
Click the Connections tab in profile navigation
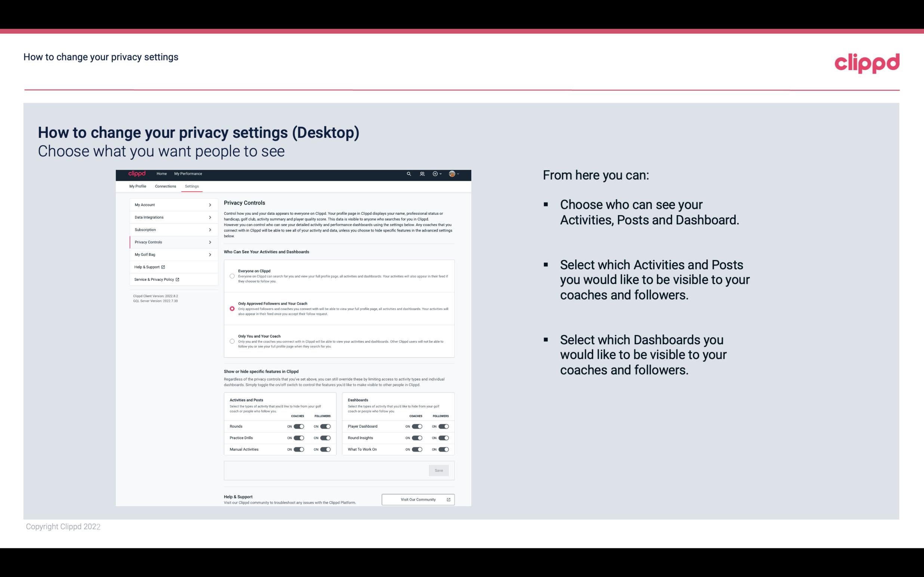click(x=165, y=186)
